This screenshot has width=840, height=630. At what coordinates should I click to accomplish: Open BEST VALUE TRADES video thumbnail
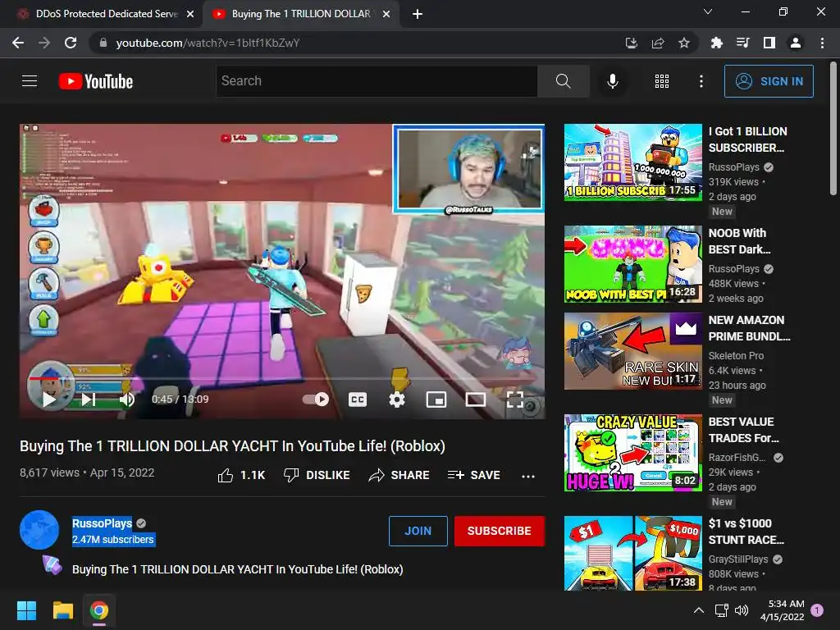pyautogui.click(x=632, y=453)
